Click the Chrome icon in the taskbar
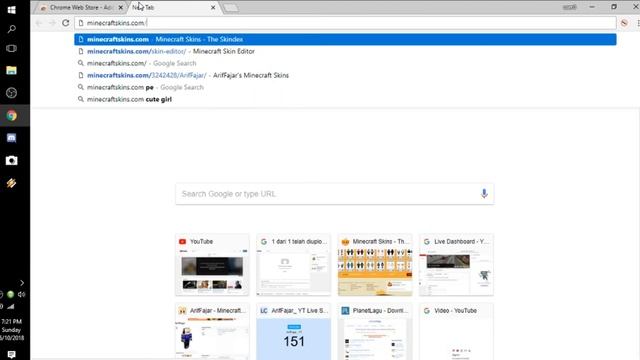The height and width of the screenshot is (360, 640). (11, 116)
